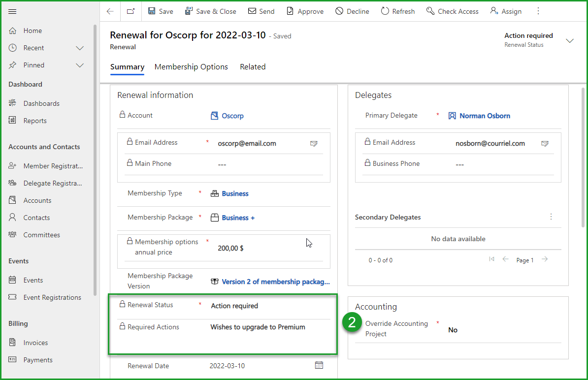
Task: Open record in new window icon
Action: click(131, 11)
